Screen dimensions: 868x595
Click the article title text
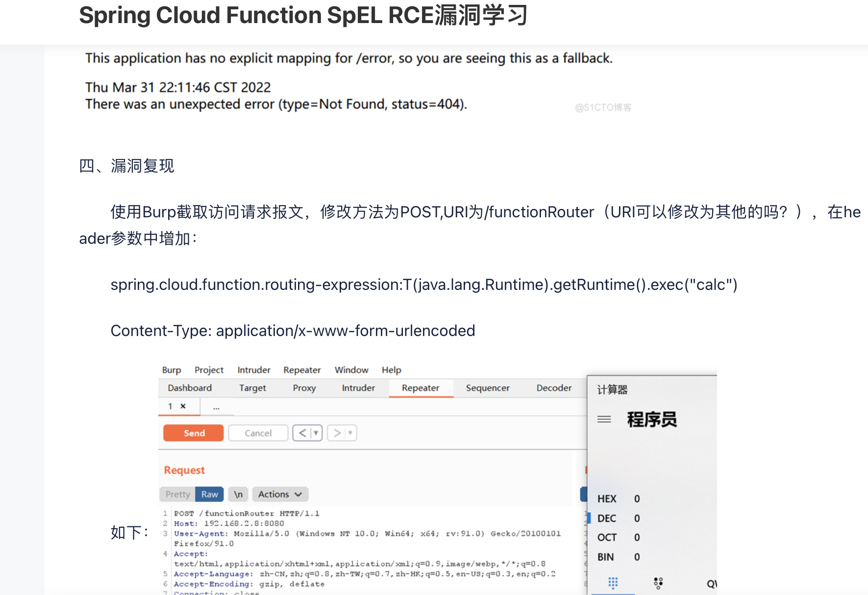pos(303,15)
